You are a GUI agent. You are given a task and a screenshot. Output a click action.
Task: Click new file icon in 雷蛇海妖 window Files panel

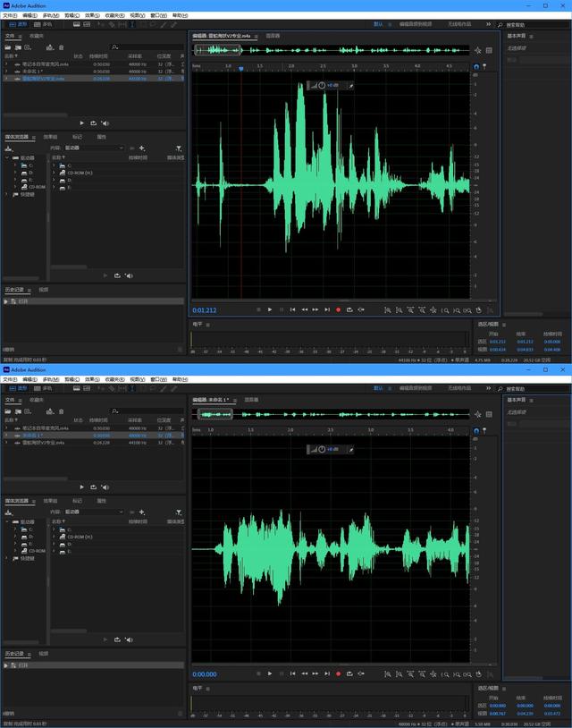28,47
